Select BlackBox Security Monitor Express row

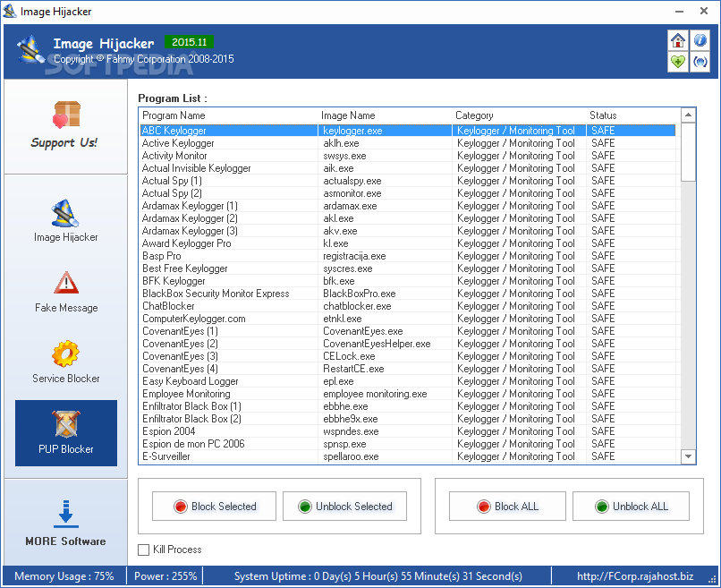pos(408,294)
